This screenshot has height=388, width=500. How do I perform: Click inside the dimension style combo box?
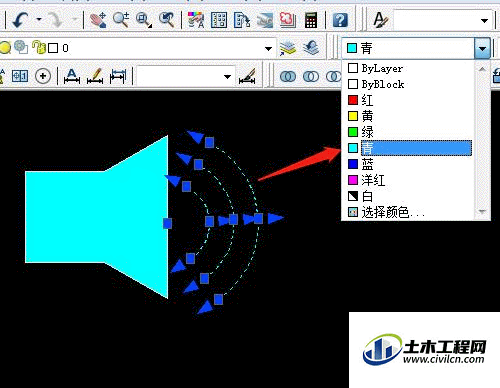[x=185, y=77]
